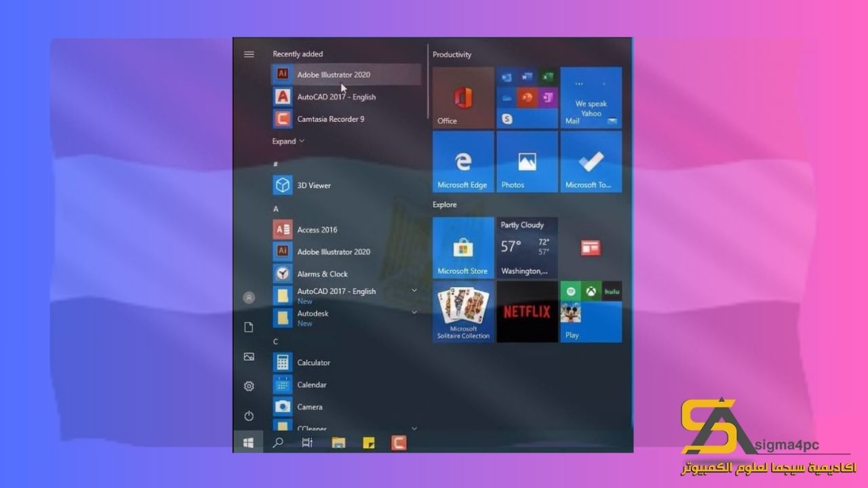Open taskbar Search magnifier

278,443
